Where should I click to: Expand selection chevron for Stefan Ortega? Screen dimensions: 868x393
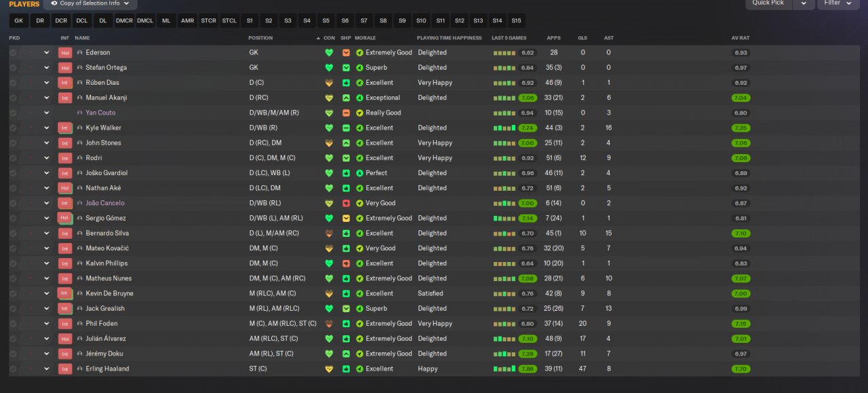[x=47, y=67]
